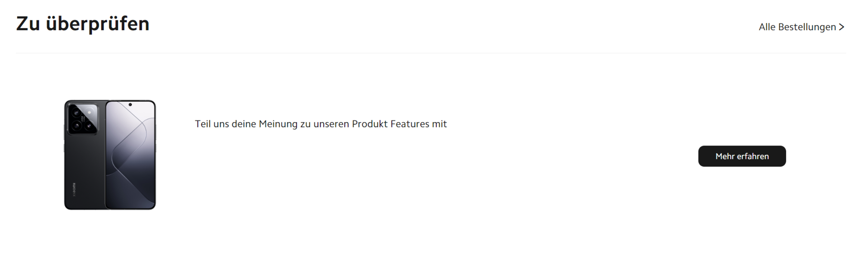The image size is (868, 254).
Task: Click the LED flash in camera module
Action: [x=90, y=112]
